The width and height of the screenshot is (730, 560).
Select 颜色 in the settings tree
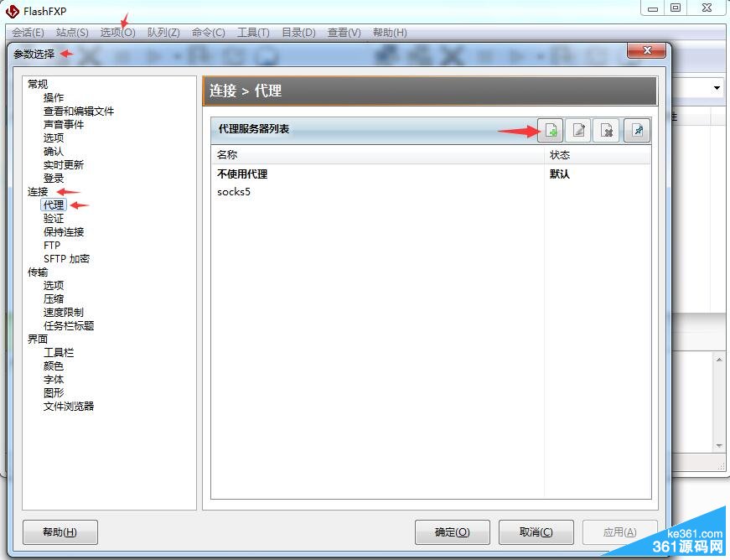(54, 366)
